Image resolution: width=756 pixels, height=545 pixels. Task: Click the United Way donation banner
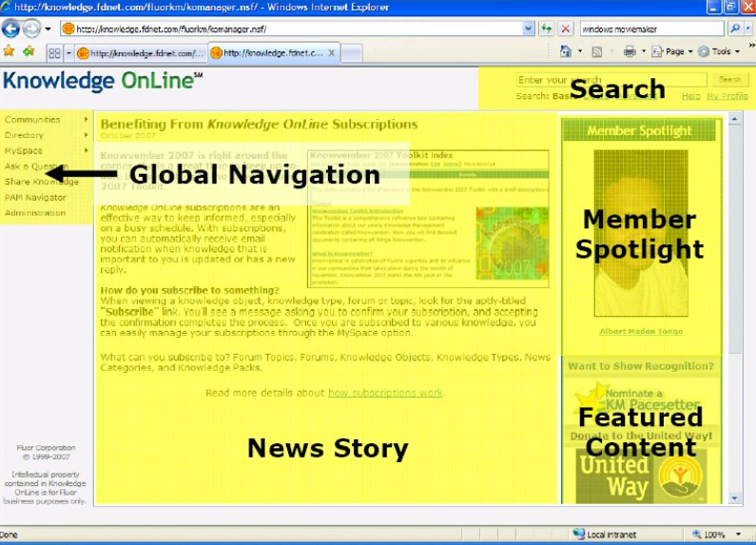(641, 476)
